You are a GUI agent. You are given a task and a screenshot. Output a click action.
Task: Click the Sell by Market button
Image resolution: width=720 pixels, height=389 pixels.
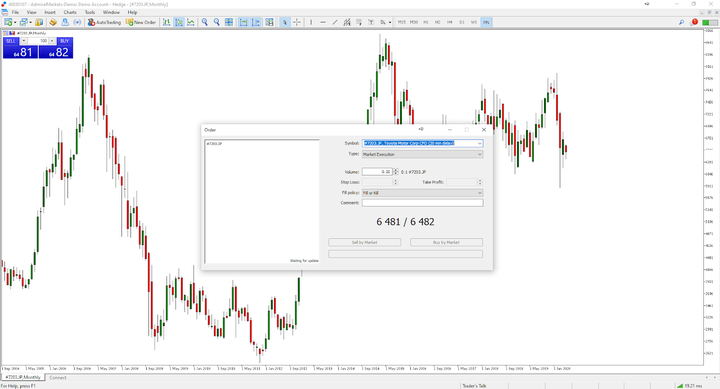click(365, 242)
